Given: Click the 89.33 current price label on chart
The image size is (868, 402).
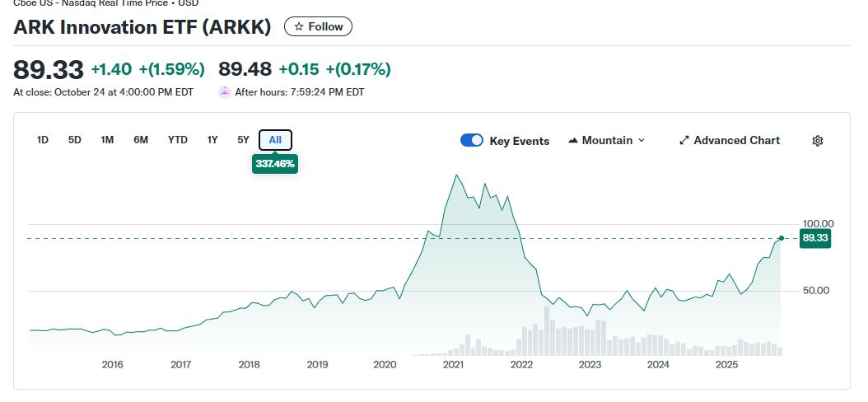Looking at the screenshot, I should (816, 238).
